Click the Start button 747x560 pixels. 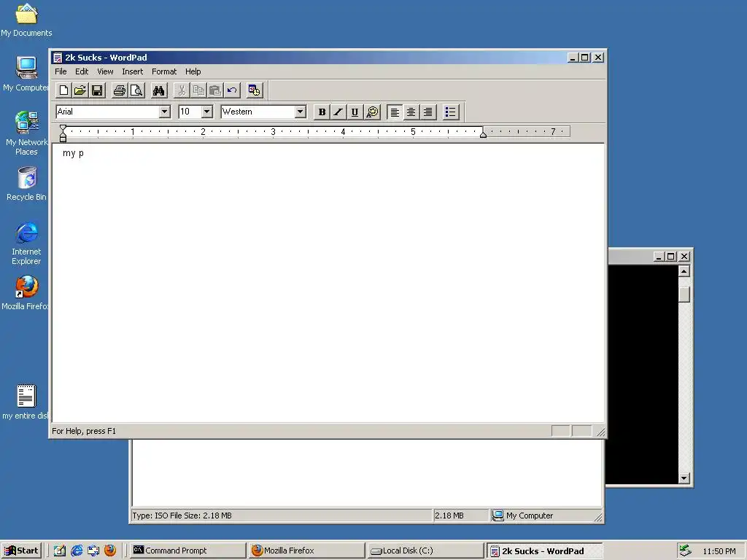[21, 551]
